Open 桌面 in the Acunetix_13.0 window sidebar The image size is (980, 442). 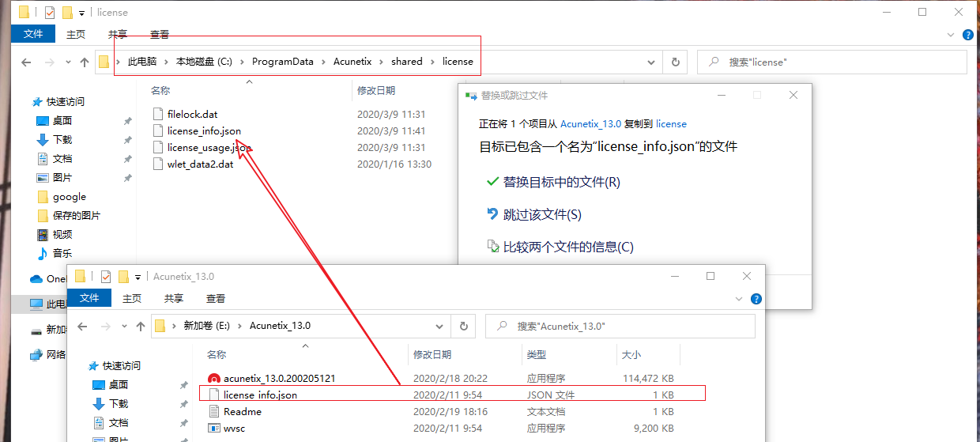click(x=119, y=385)
